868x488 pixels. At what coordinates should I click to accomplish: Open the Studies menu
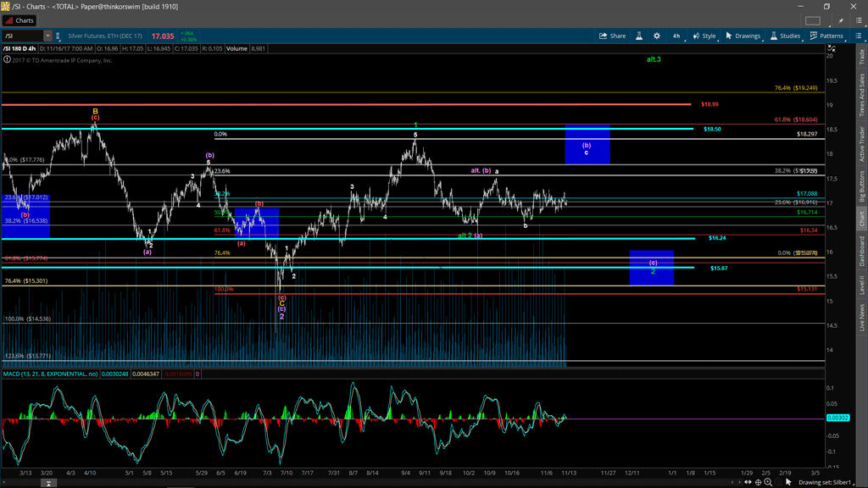pyautogui.click(x=785, y=36)
